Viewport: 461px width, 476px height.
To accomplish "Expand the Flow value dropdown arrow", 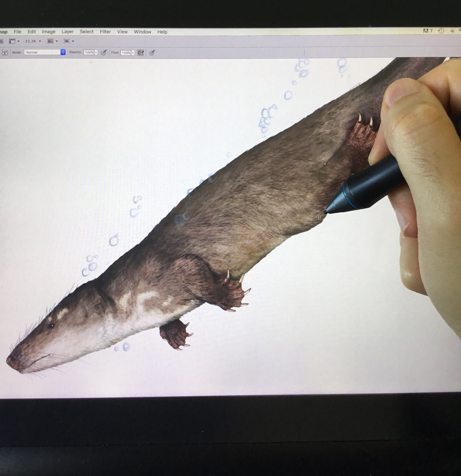I will pos(133,52).
